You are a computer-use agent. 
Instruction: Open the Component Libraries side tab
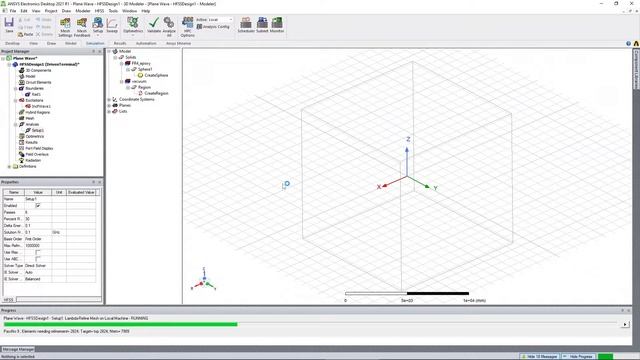pos(636,69)
